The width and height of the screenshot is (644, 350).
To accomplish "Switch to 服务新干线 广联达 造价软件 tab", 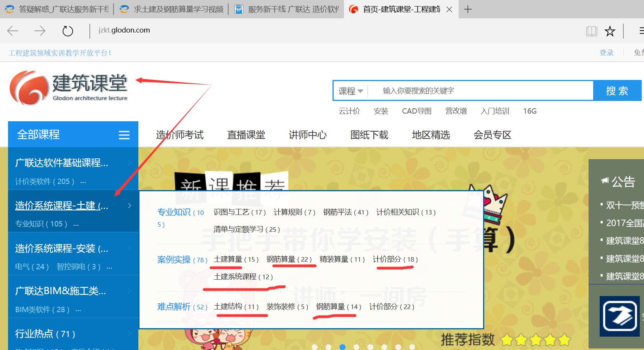I will coord(287,9).
